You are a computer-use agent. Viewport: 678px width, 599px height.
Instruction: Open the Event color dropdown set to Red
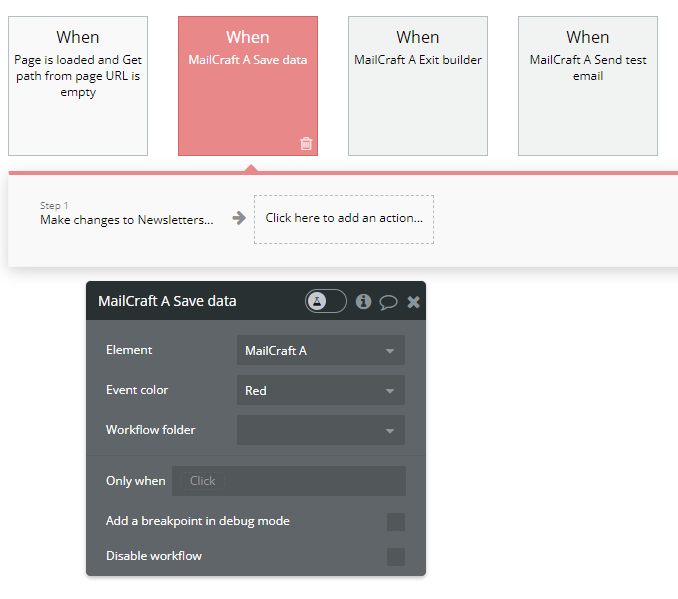click(x=321, y=390)
